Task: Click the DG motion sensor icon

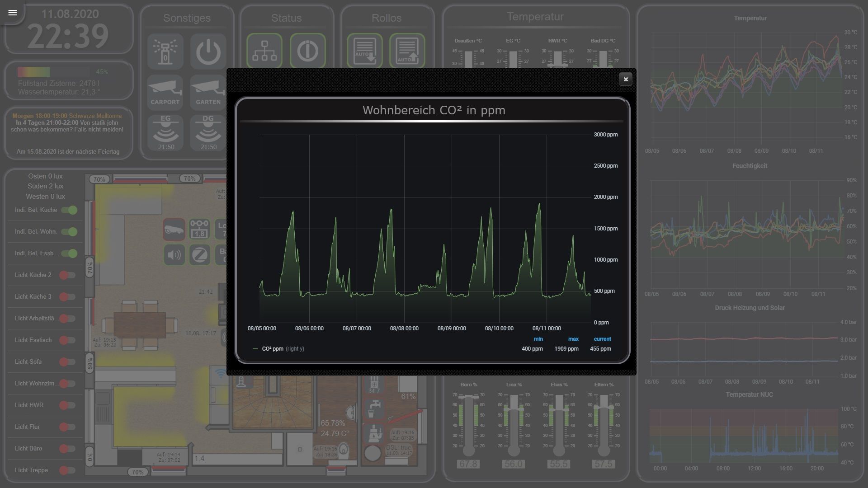Action: [x=208, y=132]
